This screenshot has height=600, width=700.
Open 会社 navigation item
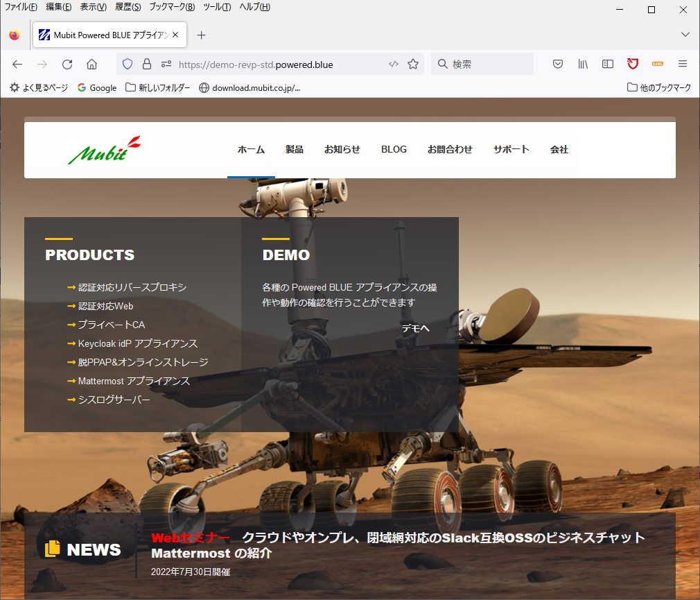coord(559,150)
